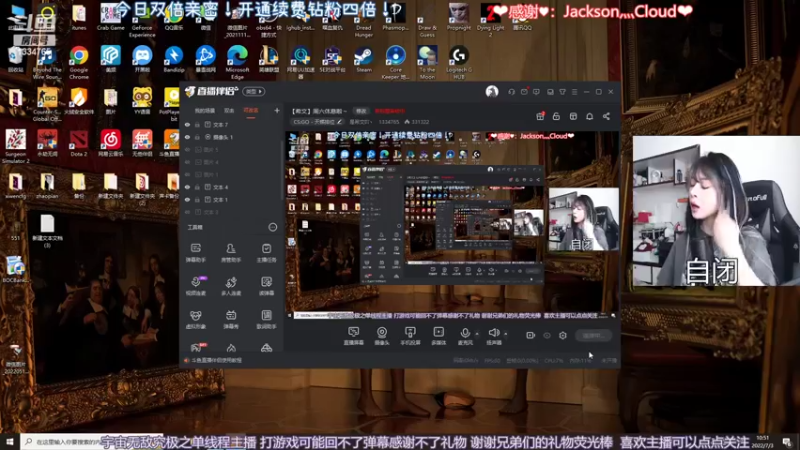Viewport: 800px width, 450px height.
Task: Open the 弹幕秀 danmaku show tool
Action: pos(231,319)
